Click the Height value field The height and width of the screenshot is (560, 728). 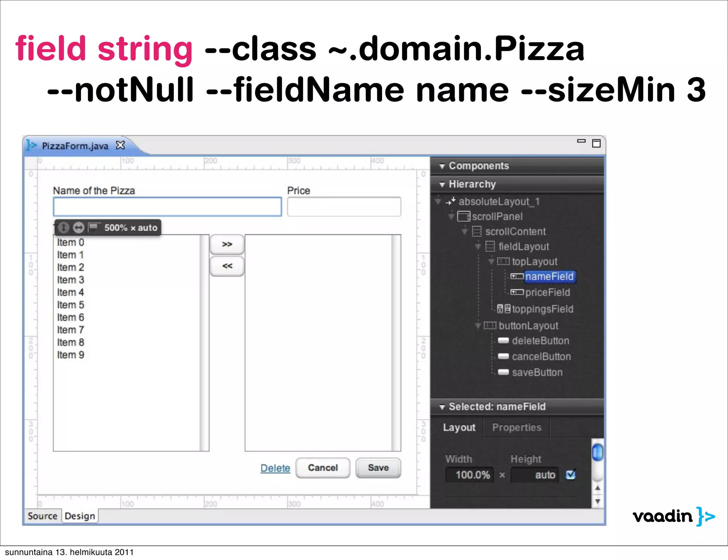534,475
